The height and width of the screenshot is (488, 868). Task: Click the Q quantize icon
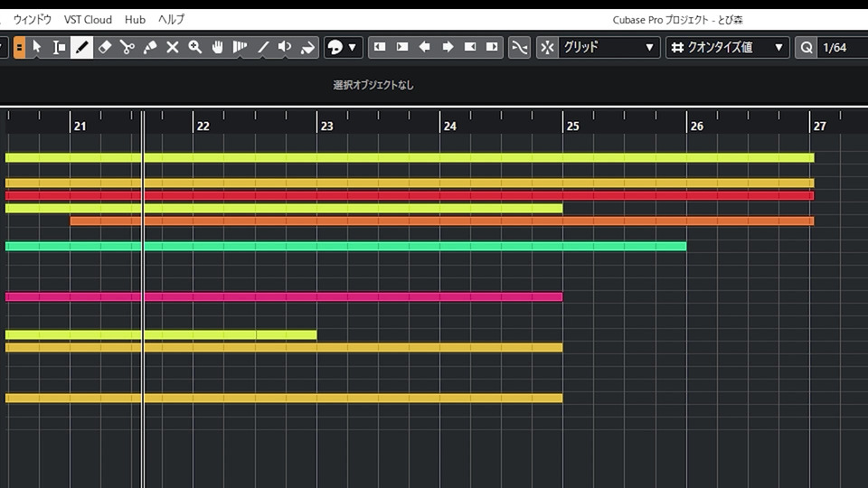point(807,47)
